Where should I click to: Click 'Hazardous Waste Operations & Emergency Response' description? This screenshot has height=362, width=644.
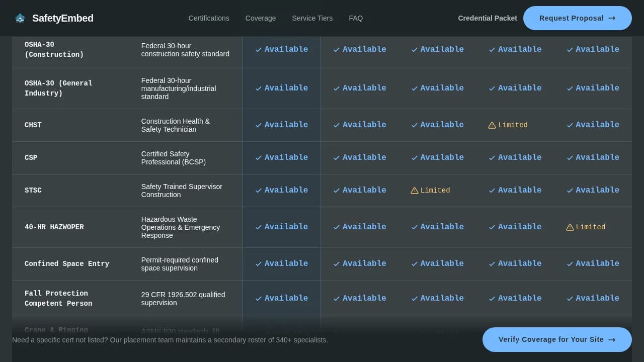pos(181,227)
